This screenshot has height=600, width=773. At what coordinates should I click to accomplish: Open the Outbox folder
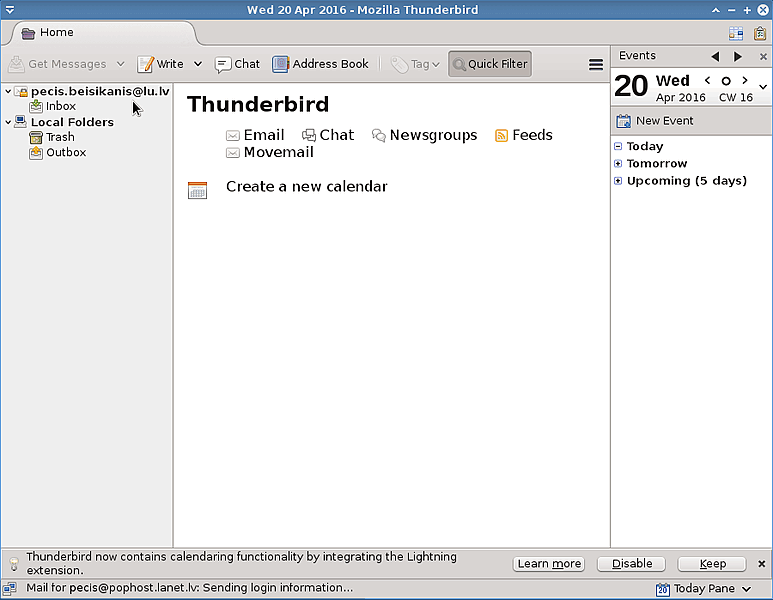(58, 152)
